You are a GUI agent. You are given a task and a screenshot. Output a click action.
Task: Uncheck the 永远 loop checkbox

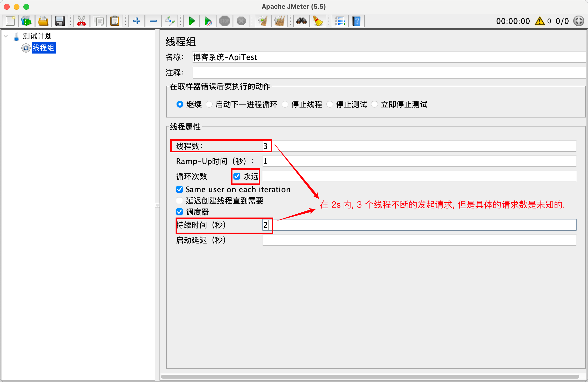point(237,176)
